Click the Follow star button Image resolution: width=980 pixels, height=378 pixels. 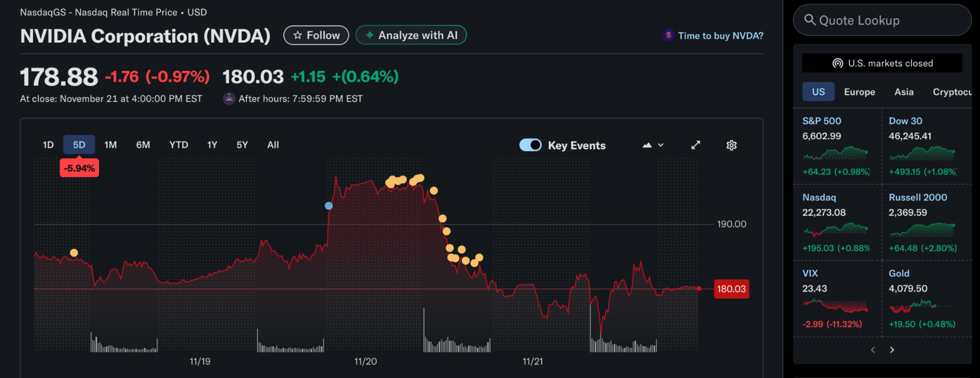[x=316, y=35]
